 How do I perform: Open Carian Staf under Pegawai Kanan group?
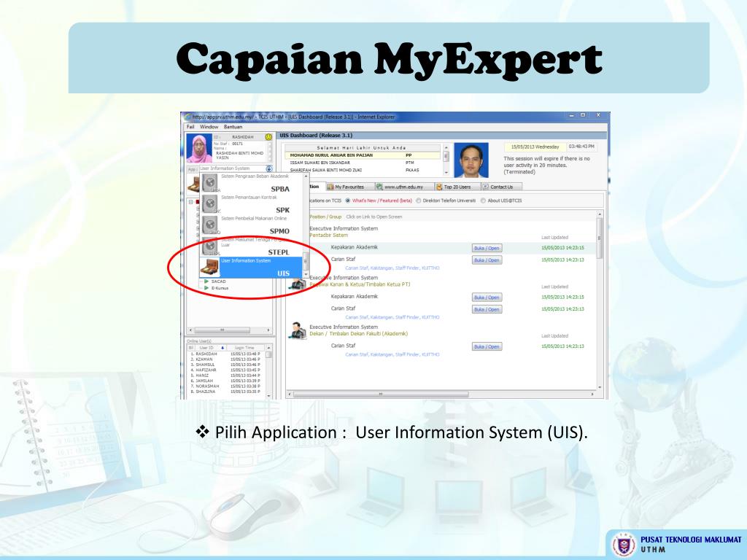coord(487,309)
